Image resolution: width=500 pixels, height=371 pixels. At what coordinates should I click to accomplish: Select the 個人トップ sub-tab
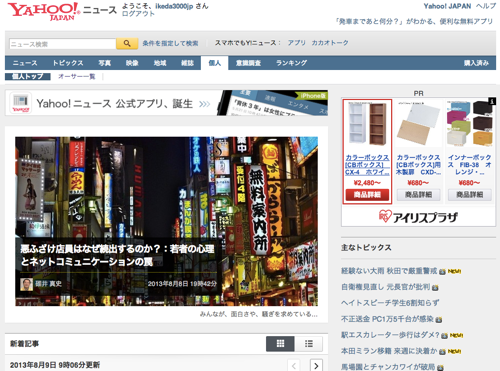(28, 77)
